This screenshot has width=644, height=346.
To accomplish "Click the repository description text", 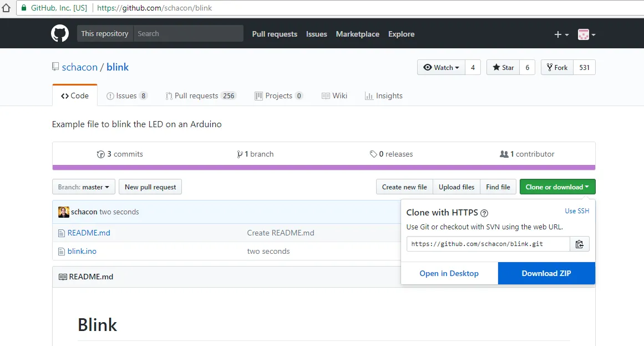I will [137, 124].
